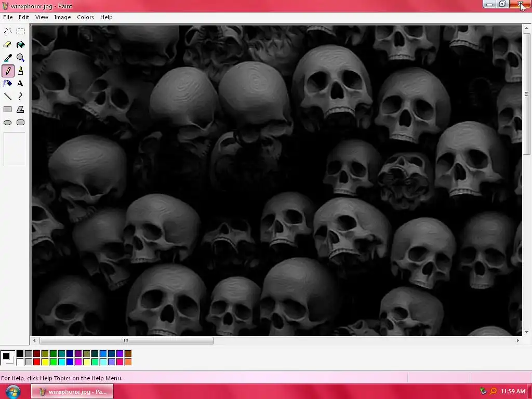Open the Windows Start menu orb

(13, 392)
